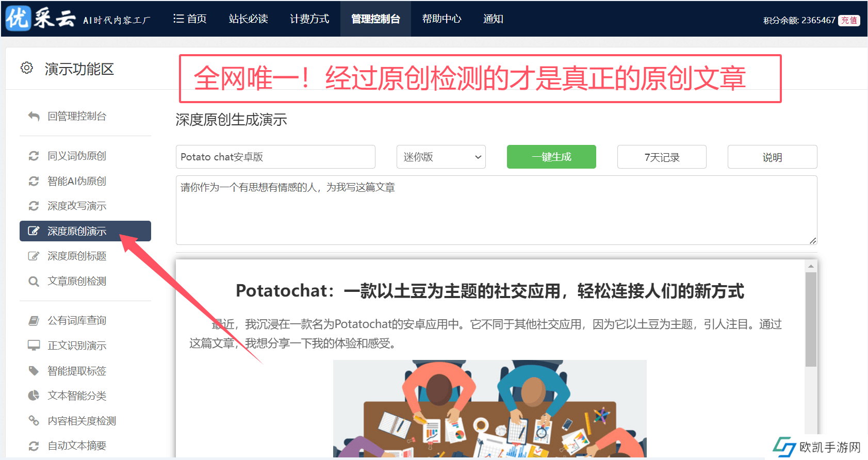Open 深度原创标题 in the sidebar
This screenshot has height=460, width=868.
(77, 256)
